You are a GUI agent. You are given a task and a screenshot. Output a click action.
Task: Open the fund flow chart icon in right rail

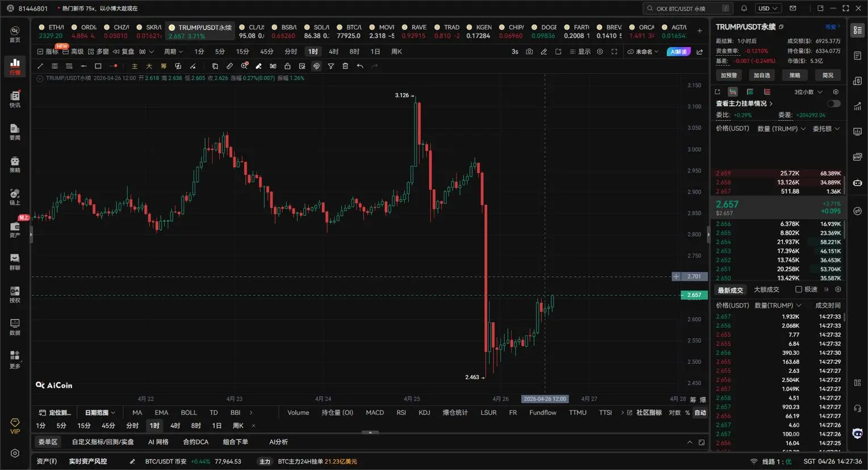click(x=857, y=107)
